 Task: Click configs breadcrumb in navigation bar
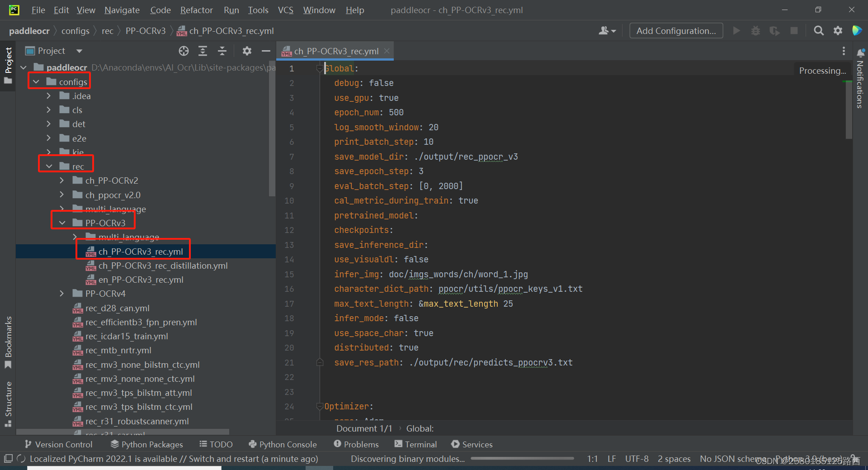(x=75, y=31)
